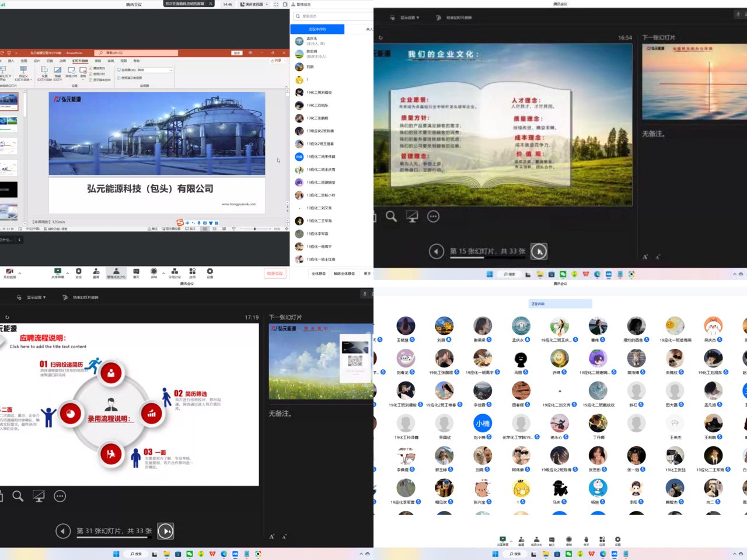Click the 排练计时 icon in PowerPoint ribbon
The image size is (747, 560).
(71, 72)
